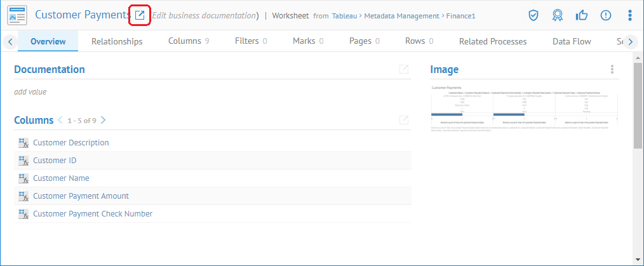This screenshot has width=644, height=266.
Task: Click the edit name icon beside Customer Payments
Action: coord(140,15)
